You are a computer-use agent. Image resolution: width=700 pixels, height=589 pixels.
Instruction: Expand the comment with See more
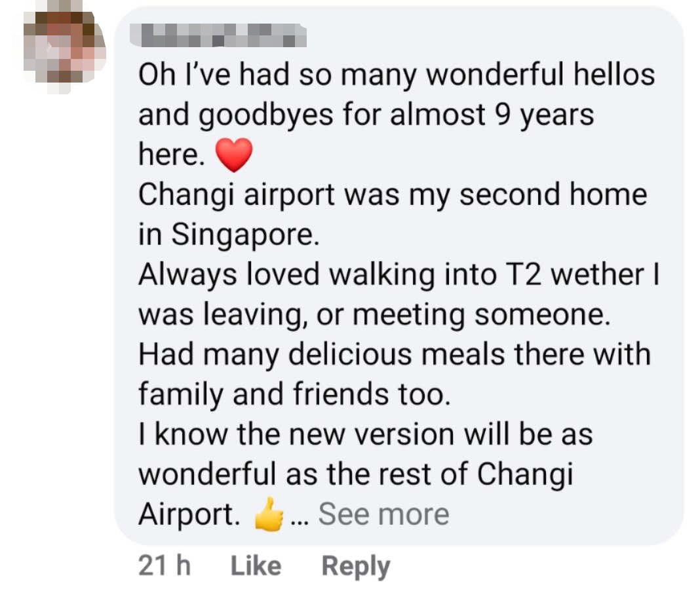(383, 514)
